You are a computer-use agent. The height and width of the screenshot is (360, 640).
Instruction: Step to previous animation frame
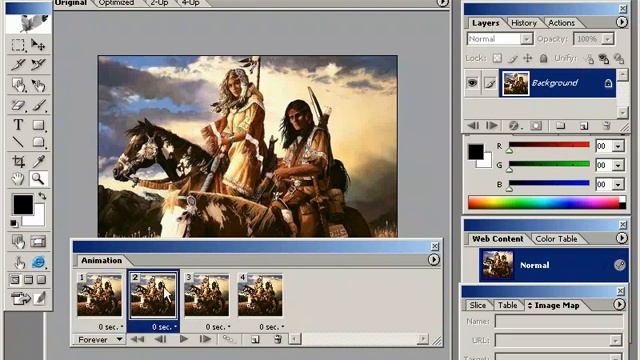point(160,339)
